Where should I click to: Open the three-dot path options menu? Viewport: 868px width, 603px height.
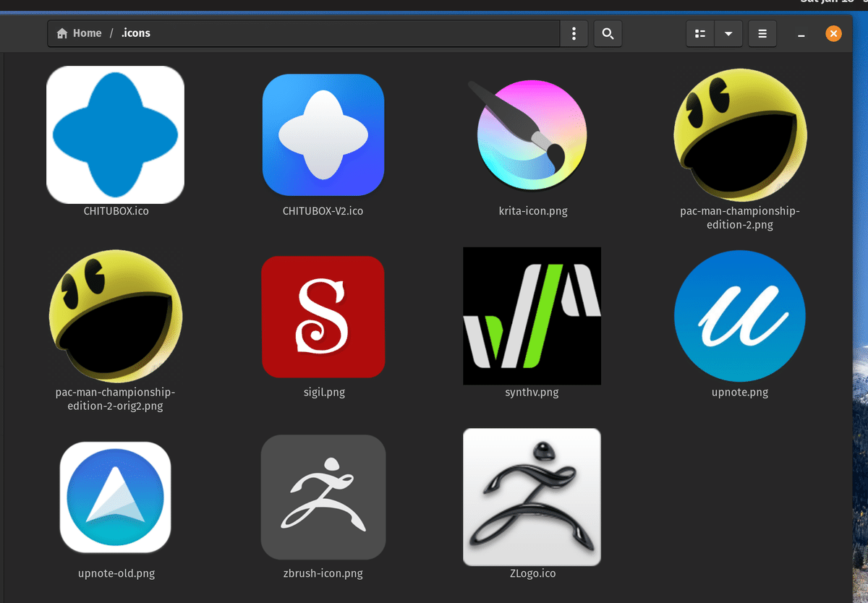[x=574, y=33]
